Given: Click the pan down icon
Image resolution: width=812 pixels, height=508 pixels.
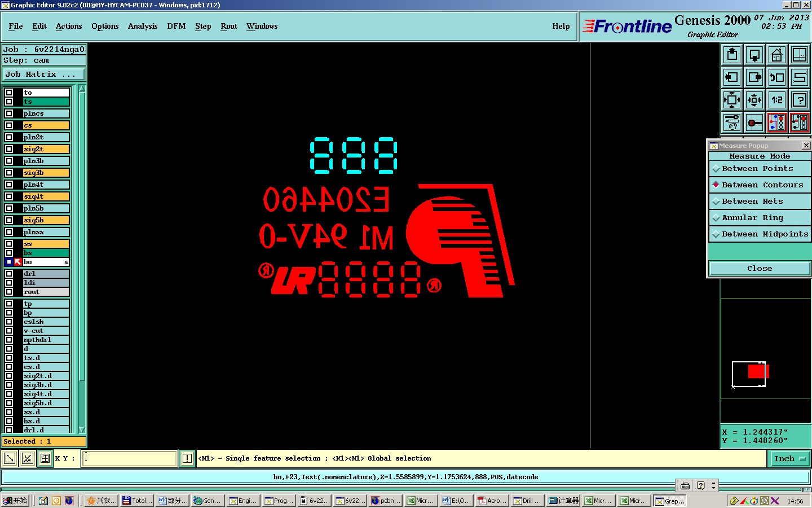Looking at the screenshot, I should pyautogui.click(x=754, y=55).
